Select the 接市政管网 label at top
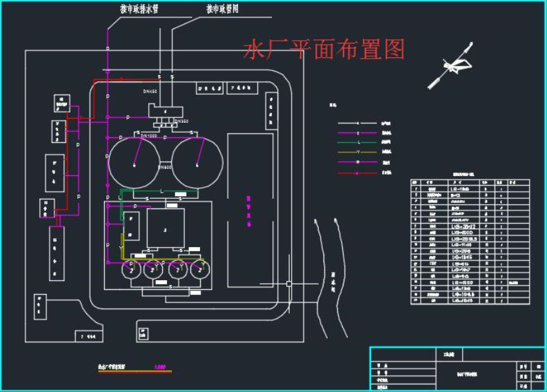 223,9
